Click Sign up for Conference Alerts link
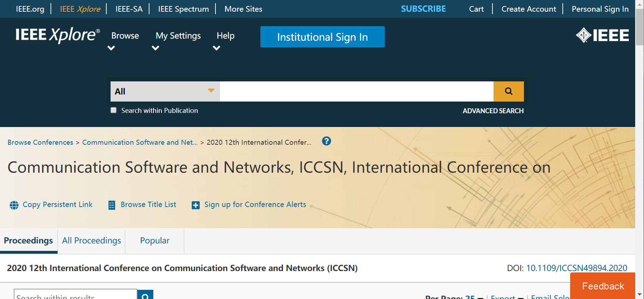This screenshot has width=644, height=299. [x=255, y=205]
